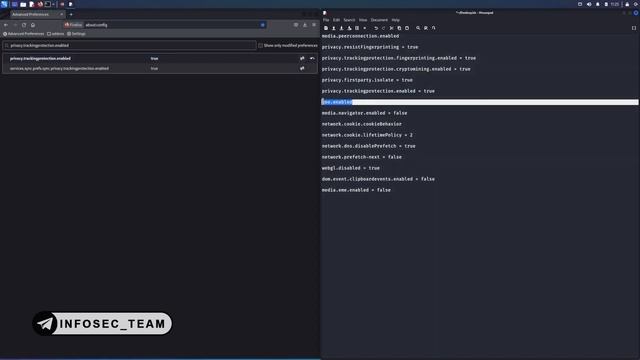Click the Open file icon in Mousepad

pyautogui.click(x=333, y=28)
